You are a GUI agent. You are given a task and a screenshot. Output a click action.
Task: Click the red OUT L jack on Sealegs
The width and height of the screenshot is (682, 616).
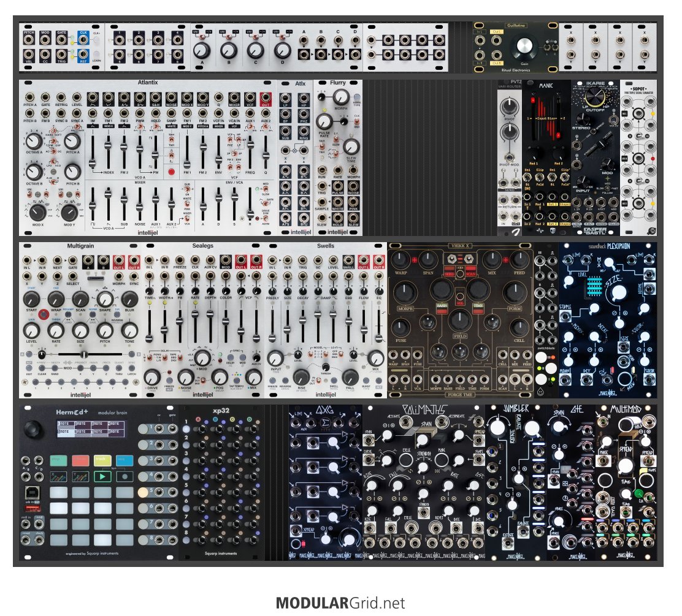[x=240, y=262]
